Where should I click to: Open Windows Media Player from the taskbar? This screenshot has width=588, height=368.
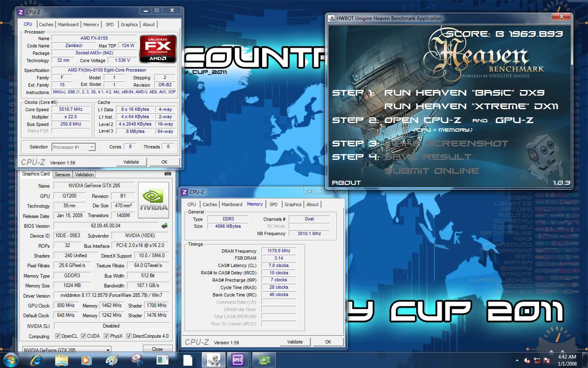click(x=86, y=360)
